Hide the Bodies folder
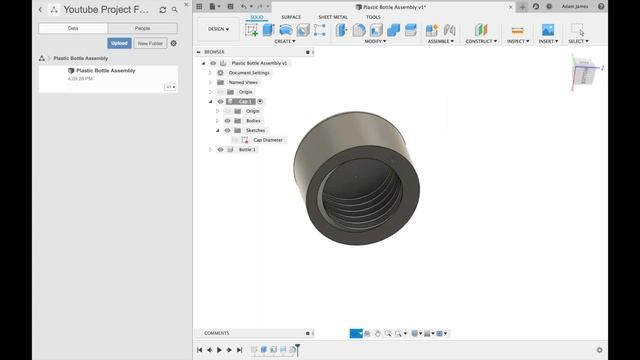This screenshot has width=640, height=360. (x=228, y=121)
